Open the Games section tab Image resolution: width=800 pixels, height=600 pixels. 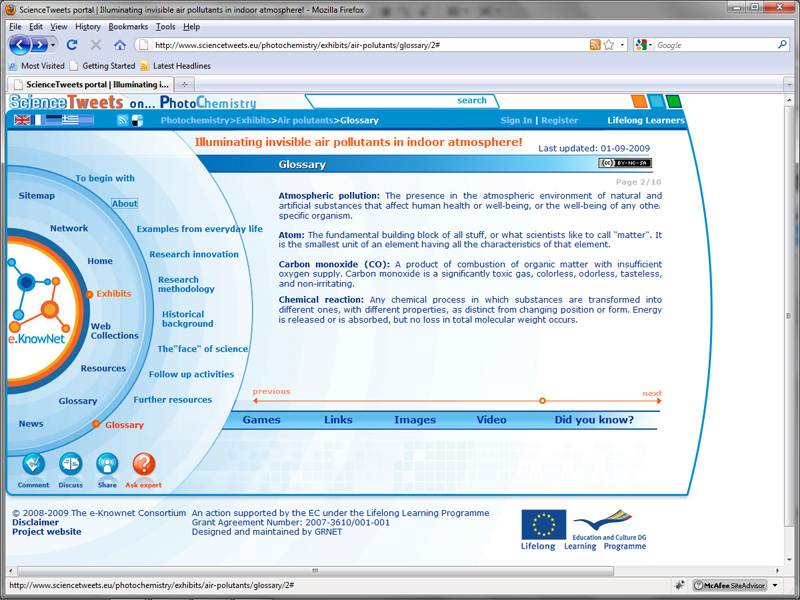click(x=261, y=420)
